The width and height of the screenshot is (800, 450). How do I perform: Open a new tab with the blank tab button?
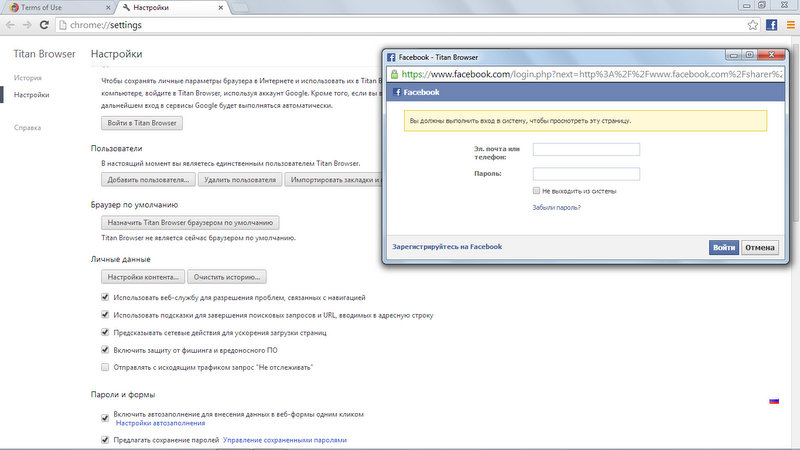point(240,8)
